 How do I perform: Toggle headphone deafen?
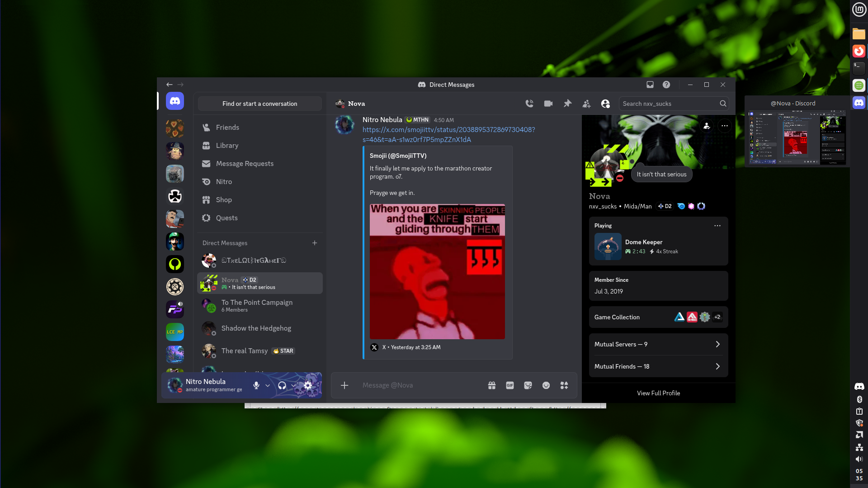click(x=282, y=385)
